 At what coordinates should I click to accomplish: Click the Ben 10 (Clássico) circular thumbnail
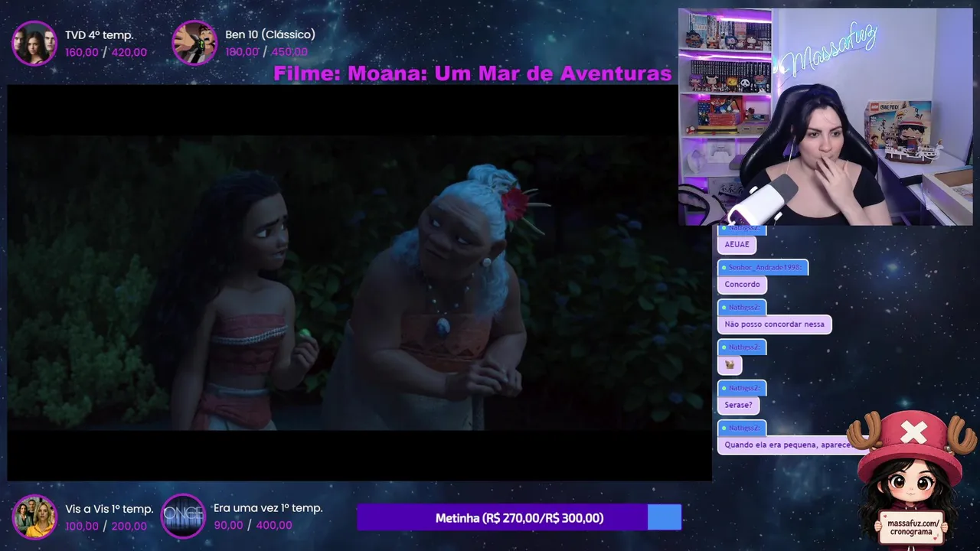tap(194, 43)
